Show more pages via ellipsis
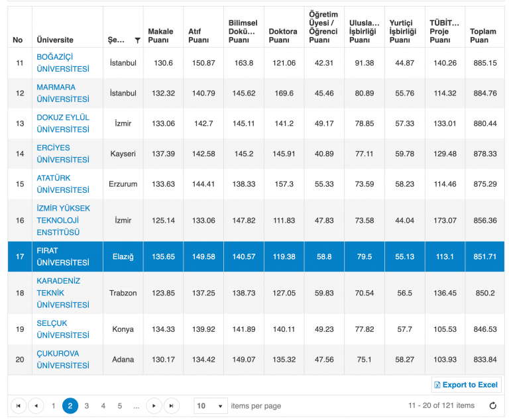 point(137,405)
